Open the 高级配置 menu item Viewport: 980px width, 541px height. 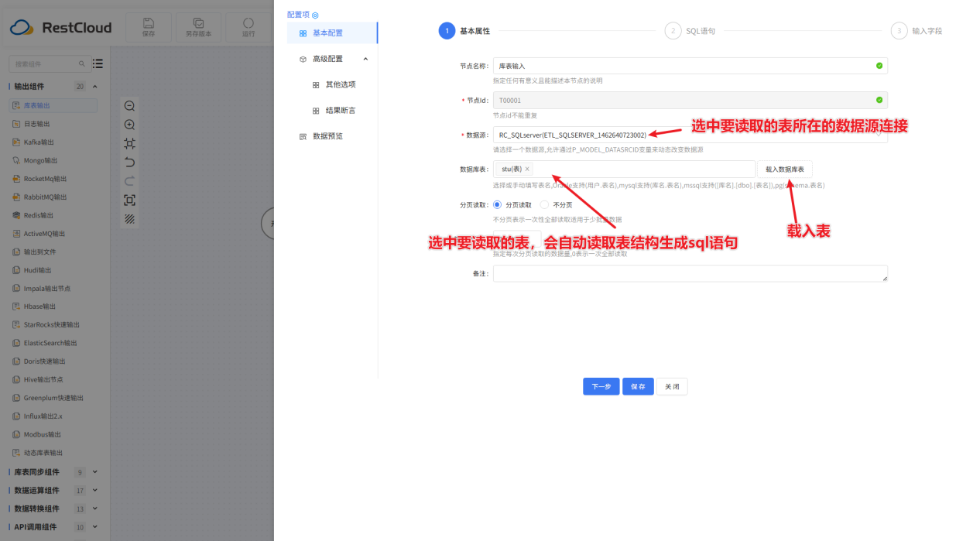332,59
